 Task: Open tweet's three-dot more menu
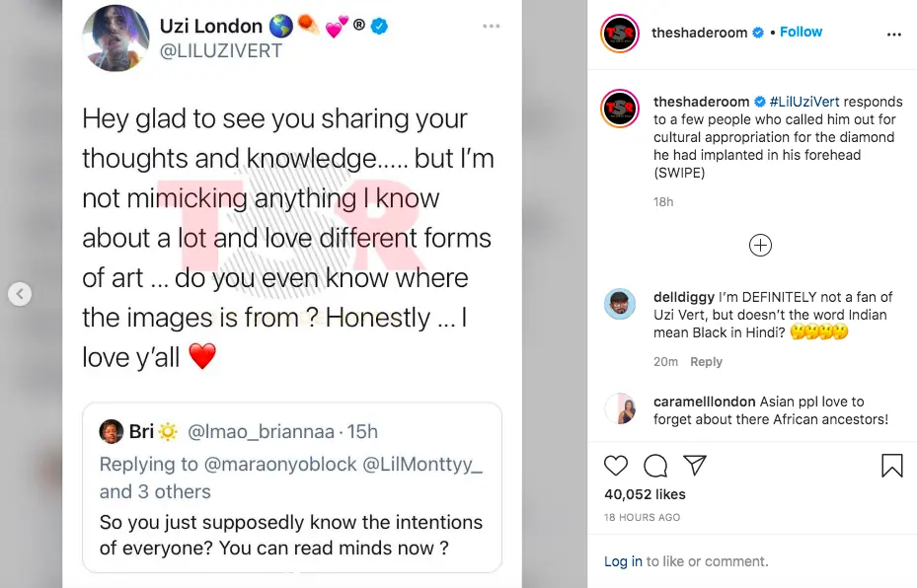tap(492, 26)
